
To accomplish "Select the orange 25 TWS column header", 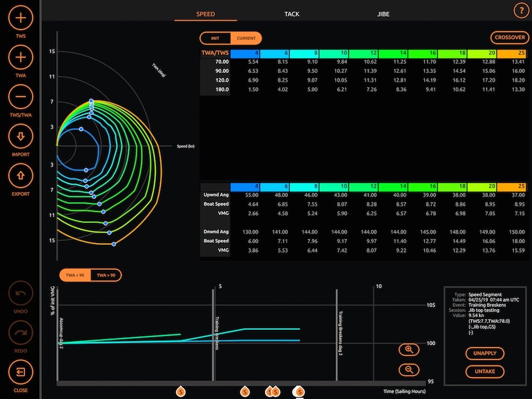I will (512, 53).
